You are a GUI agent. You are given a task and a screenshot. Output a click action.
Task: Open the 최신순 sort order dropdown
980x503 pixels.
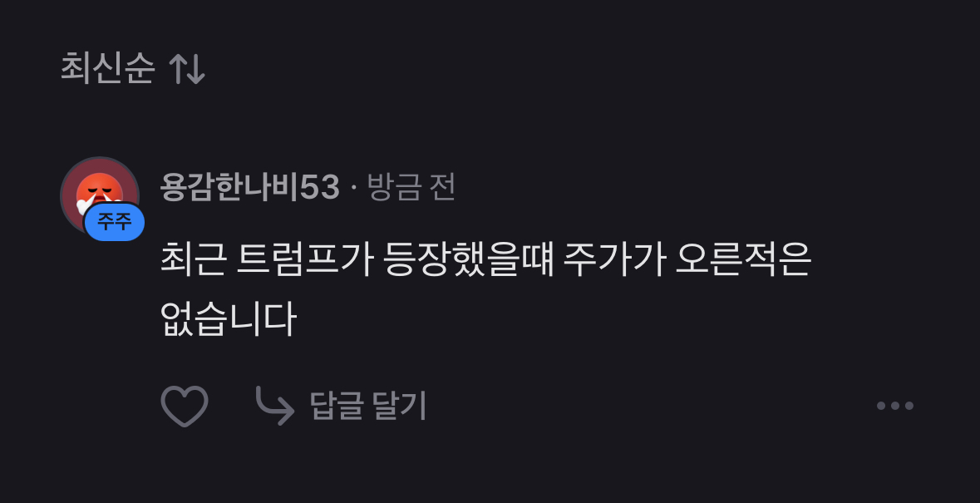132,68
